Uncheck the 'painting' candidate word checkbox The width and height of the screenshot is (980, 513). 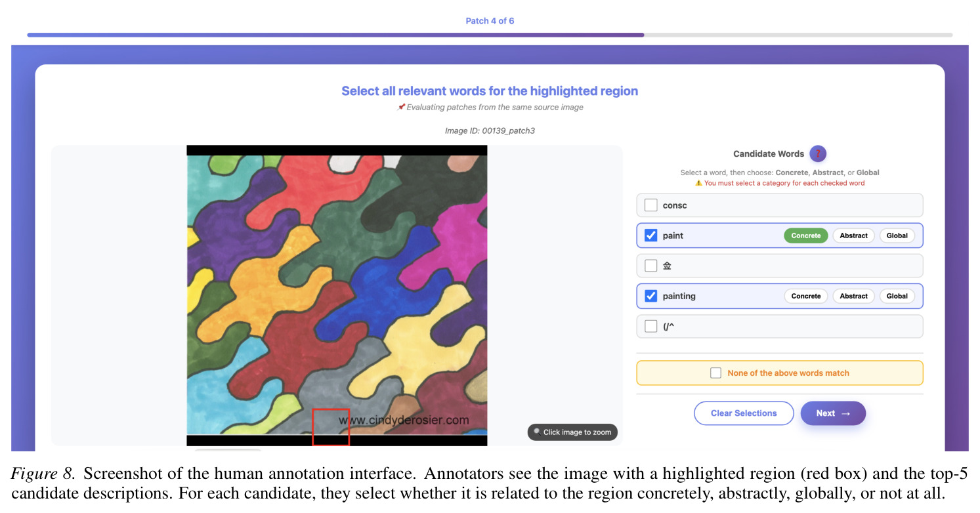point(650,296)
